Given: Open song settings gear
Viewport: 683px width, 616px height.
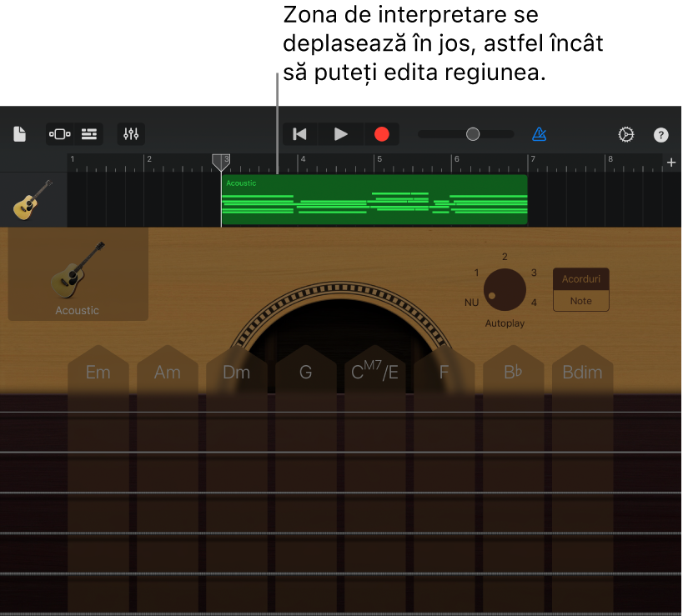Looking at the screenshot, I should (x=625, y=134).
